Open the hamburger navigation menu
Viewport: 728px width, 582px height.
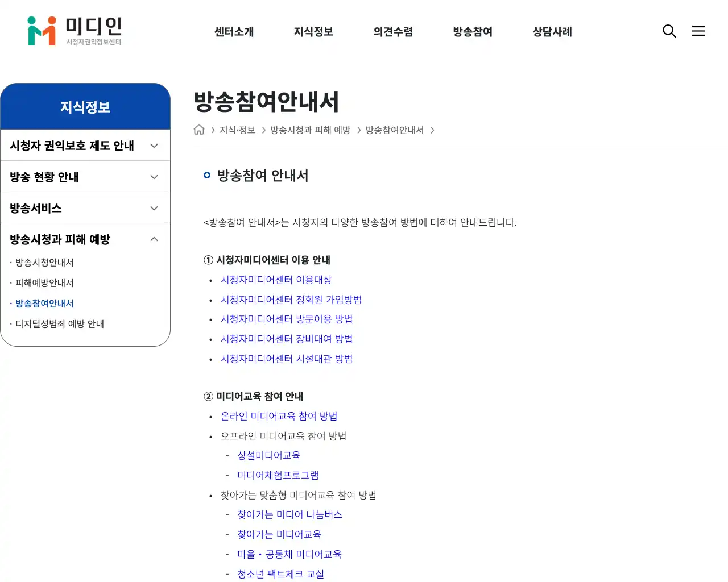pos(698,31)
